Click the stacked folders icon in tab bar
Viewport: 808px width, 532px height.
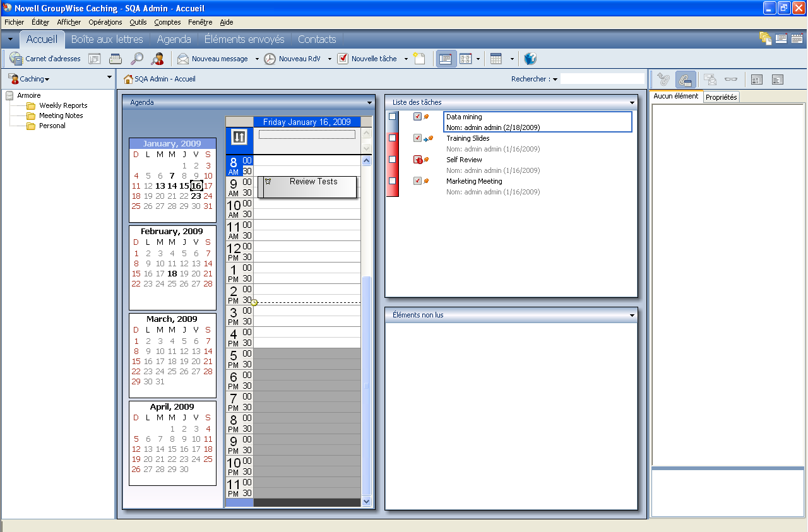[x=766, y=38]
